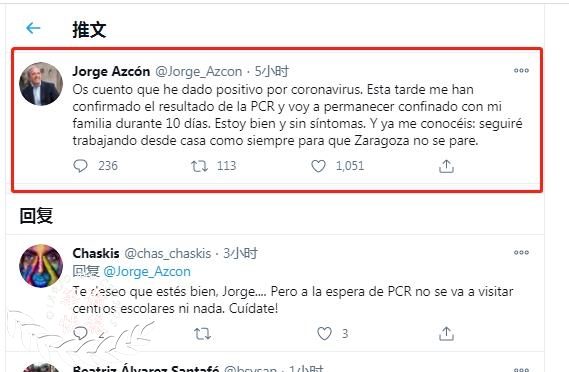The width and height of the screenshot is (569, 372).
Task: Open the @Jorge_Azcon mention link in the reply
Action: coord(147,271)
